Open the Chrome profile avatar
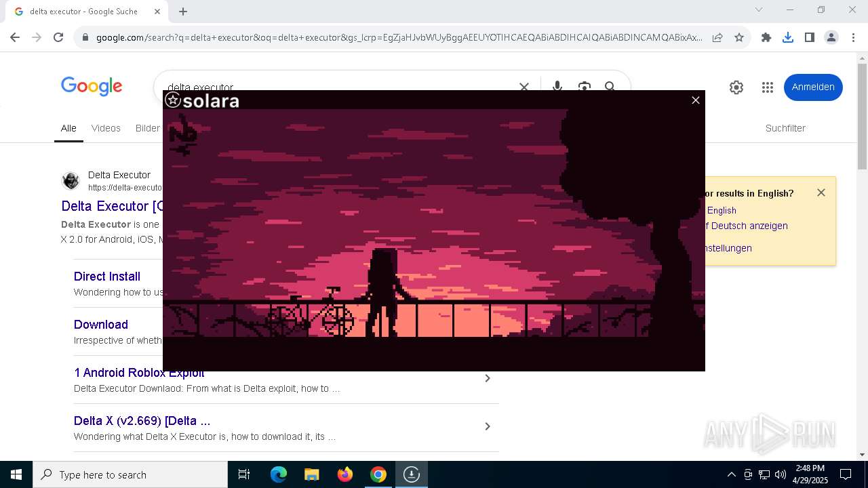This screenshot has height=488, width=868. (831, 37)
